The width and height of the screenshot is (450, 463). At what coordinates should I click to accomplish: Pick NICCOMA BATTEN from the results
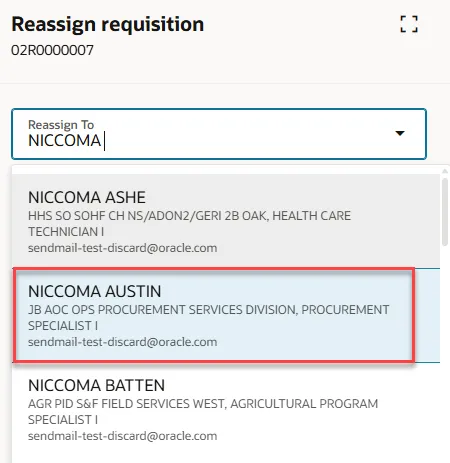[x=226, y=410]
